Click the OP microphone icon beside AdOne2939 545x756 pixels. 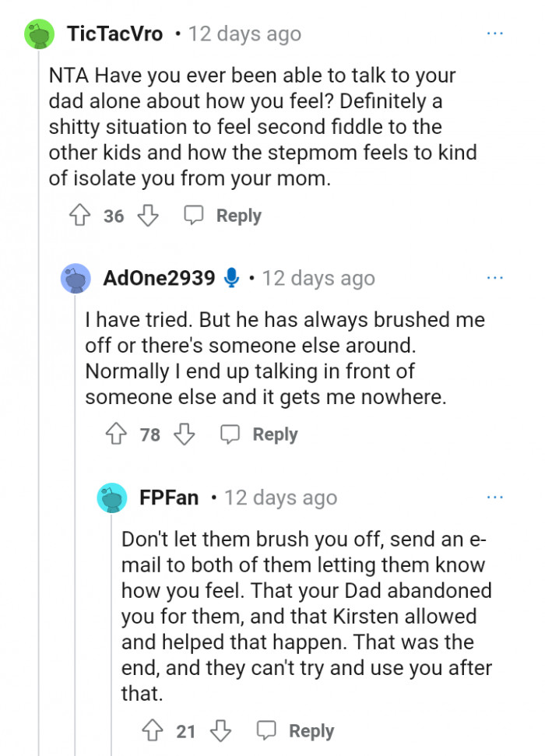(231, 278)
